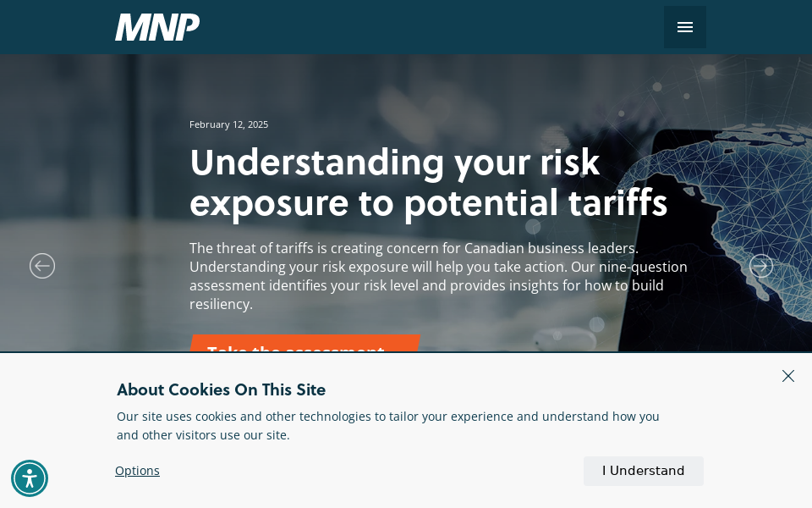Accept cookies with the I Understand button

point(643,471)
